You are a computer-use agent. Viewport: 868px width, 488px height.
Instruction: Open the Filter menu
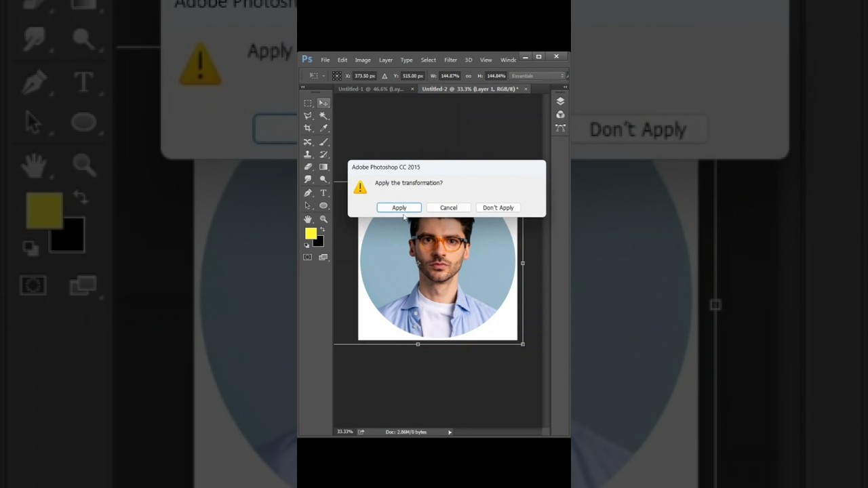451,60
